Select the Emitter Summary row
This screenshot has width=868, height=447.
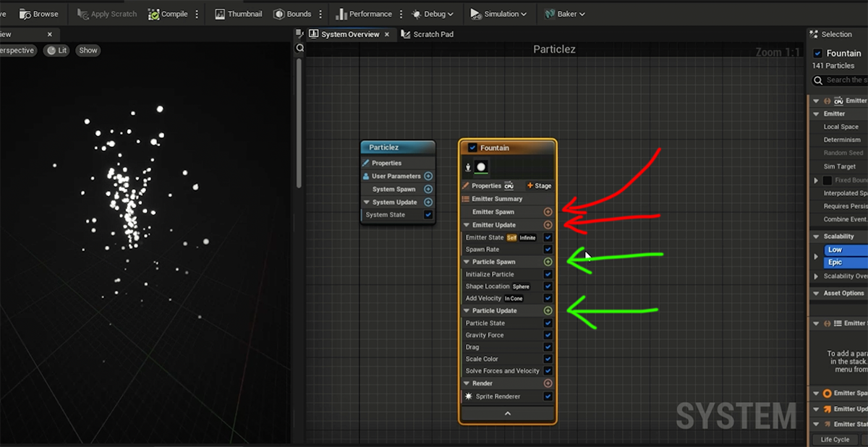click(x=507, y=199)
